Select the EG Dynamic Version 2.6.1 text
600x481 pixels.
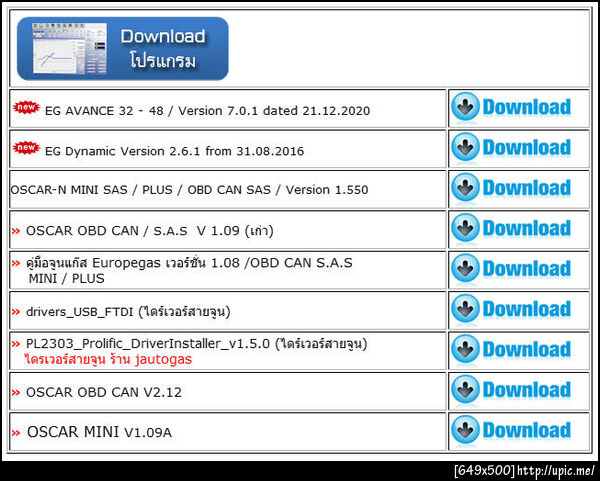click(x=174, y=151)
